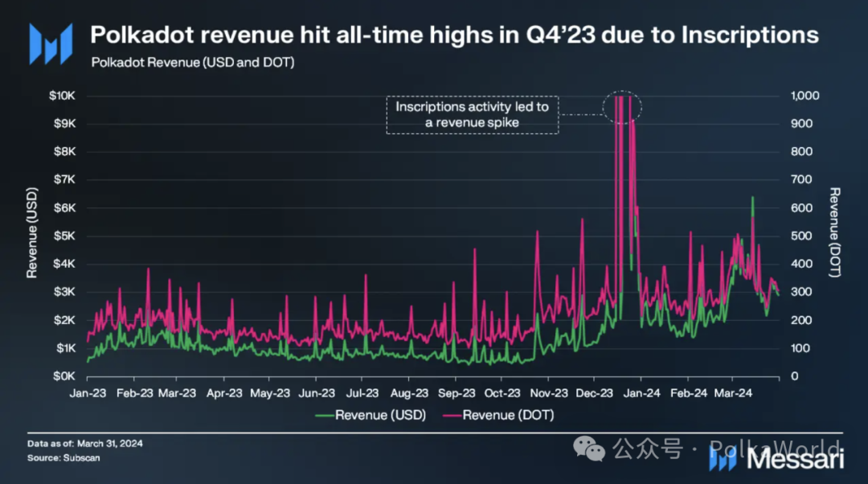
Task: Select the Inscriptions activity annotation box
Action: (472, 115)
